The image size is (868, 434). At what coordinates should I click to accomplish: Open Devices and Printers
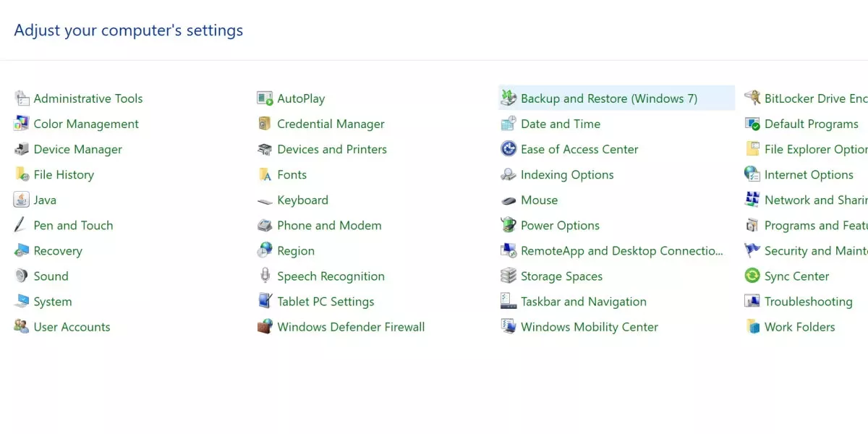[332, 149]
